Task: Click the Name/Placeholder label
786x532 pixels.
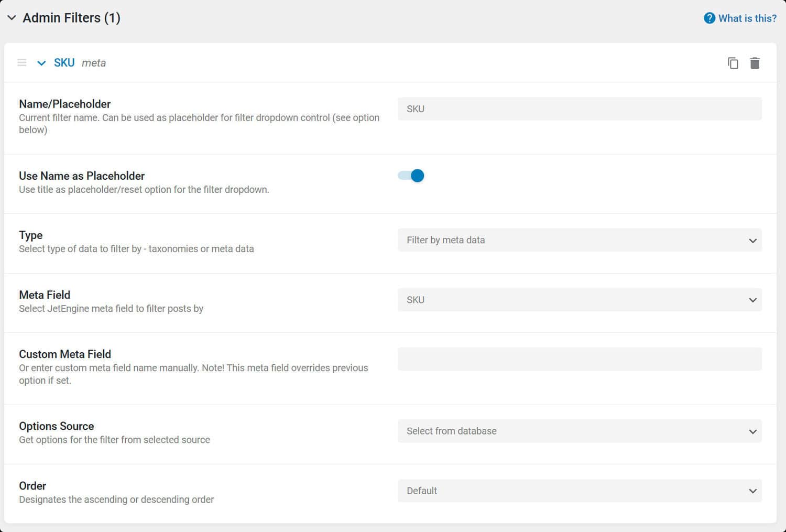Action: (65, 104)
